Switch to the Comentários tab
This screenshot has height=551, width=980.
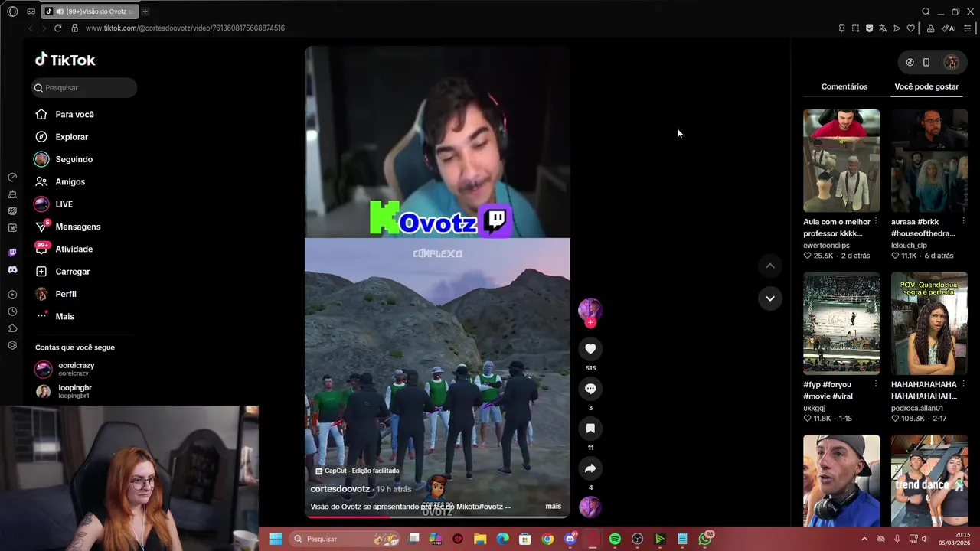[x=844, y=86]
